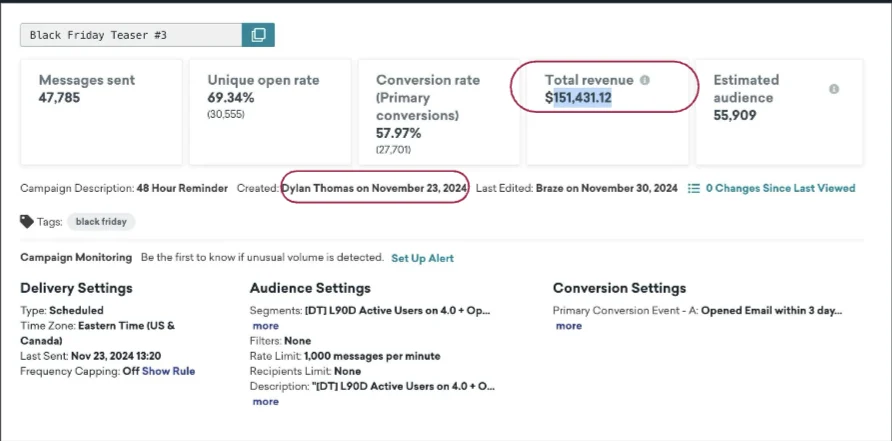The image size is (892, 441).
Task: Copy the campaign name with the copy icon
Action: point(258,35)
